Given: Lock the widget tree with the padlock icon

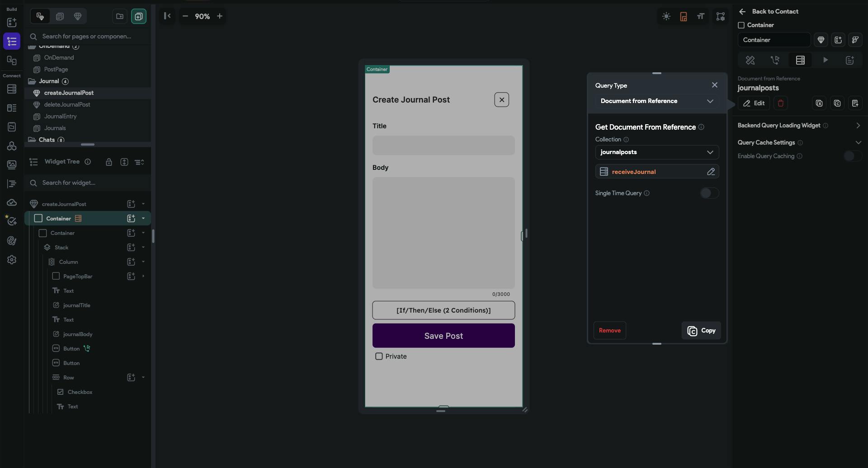Looking at the screenshot, I should 109,162.
